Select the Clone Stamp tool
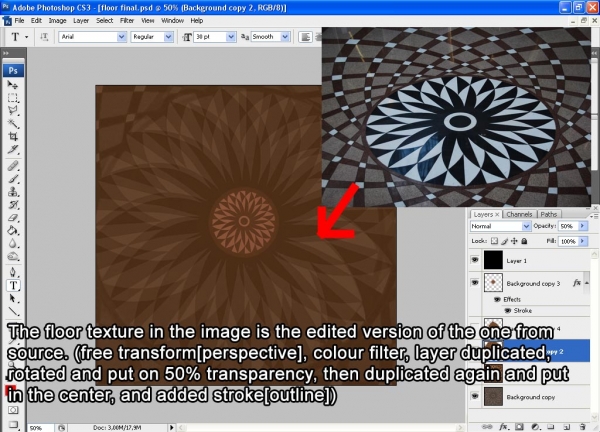 tap(13, 191)
